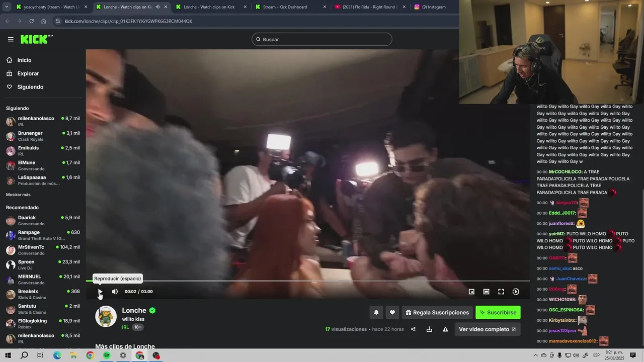Open the Windows Start menu

(x=8, y=355)
